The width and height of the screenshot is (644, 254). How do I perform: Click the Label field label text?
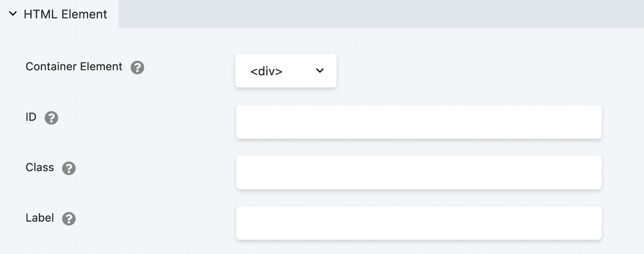point(40,218)
